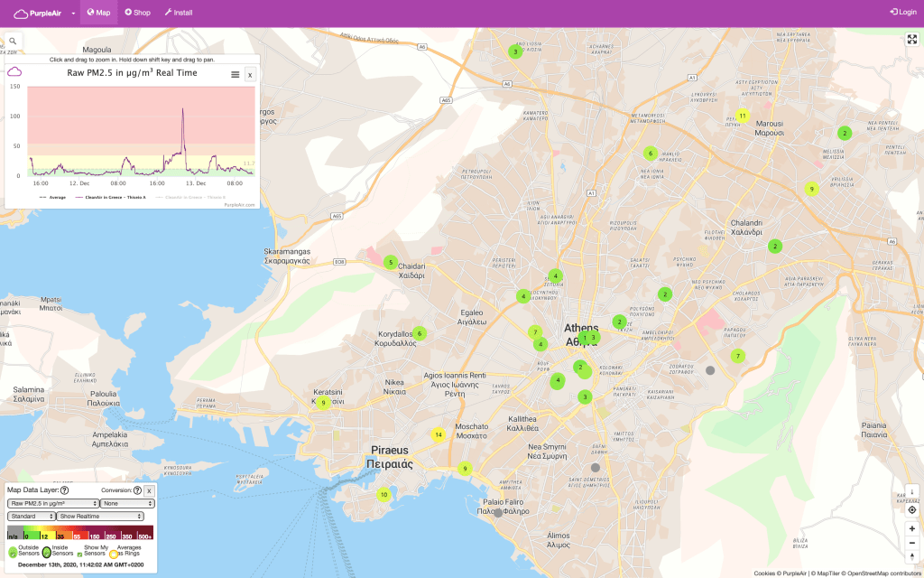Open Map Data Layer help icon
The height and width of the screenshot is (578, 924).
[64, 490]
